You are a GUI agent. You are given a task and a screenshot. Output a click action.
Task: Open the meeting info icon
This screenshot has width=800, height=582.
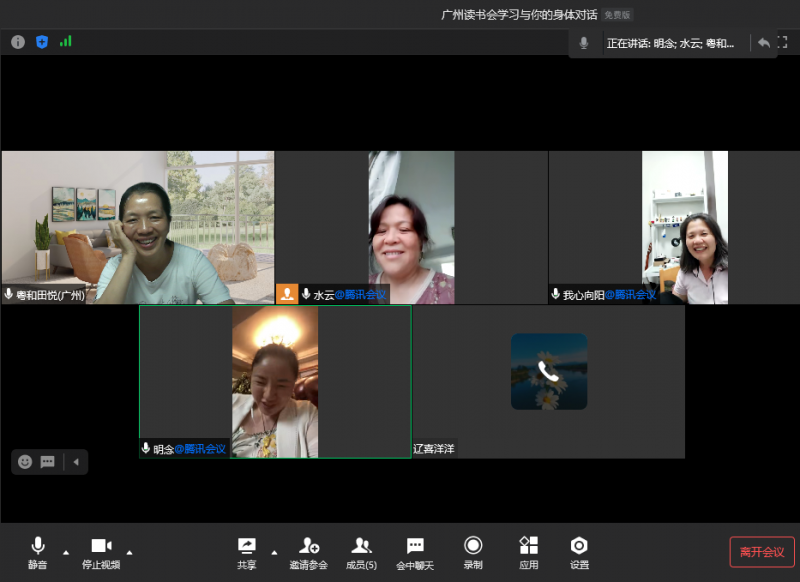[x=18, y=42]
